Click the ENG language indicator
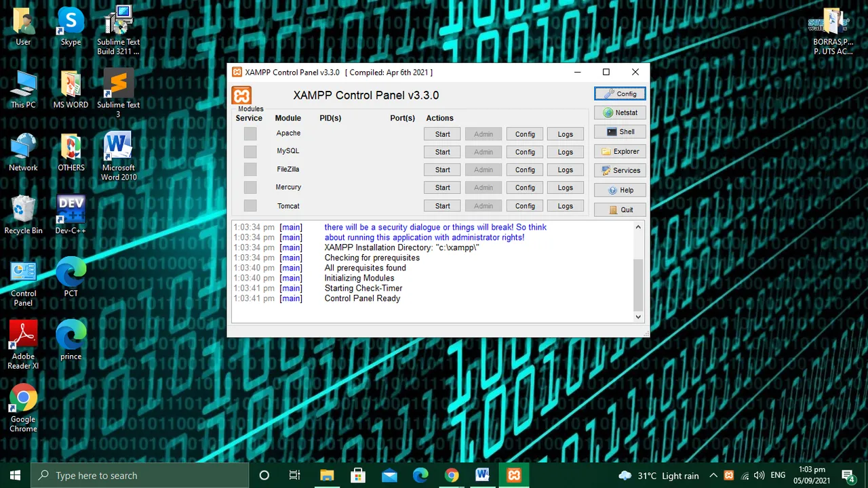 click(778, 476)
